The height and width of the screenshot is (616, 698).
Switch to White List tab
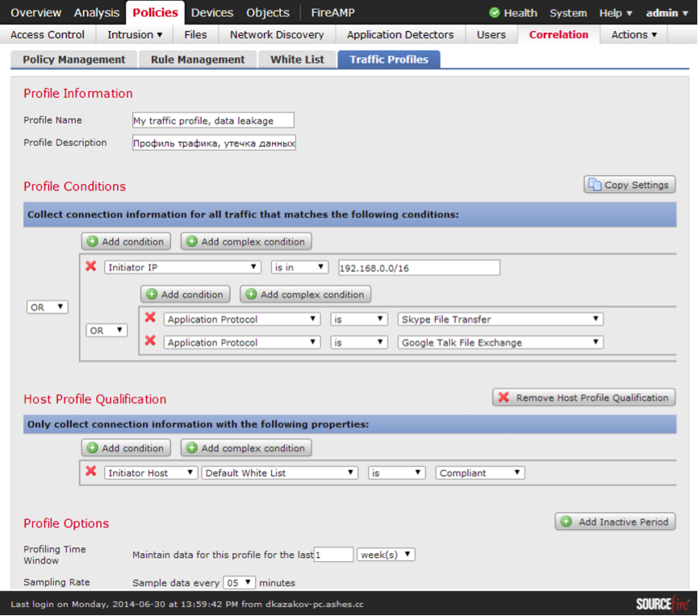297,60
